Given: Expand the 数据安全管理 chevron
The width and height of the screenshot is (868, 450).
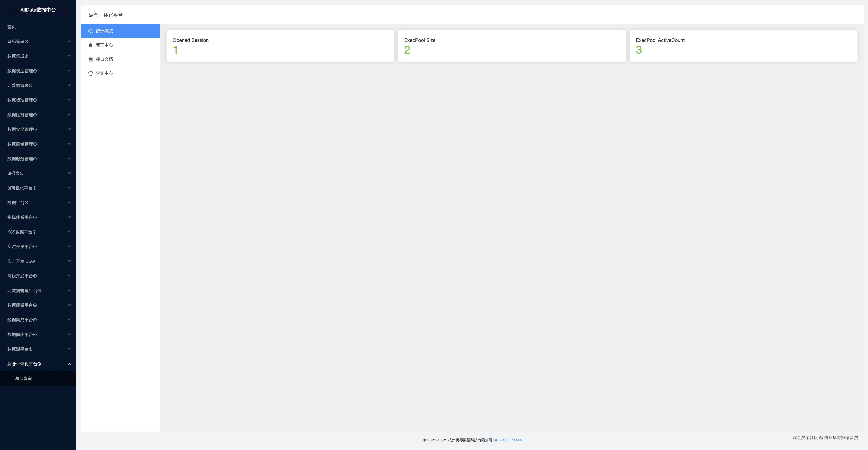Looking at the screenshot, I should [x=69, y=129].
